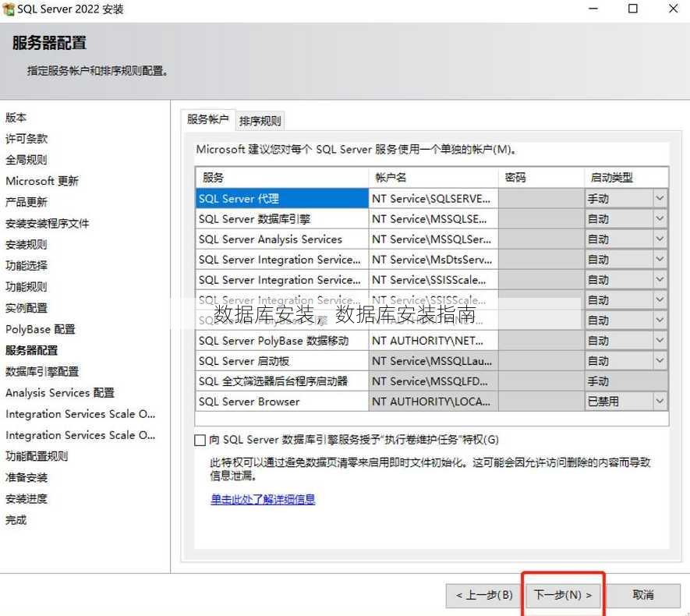Switch to the 服务帐户 tab
Image resolution: width=690 pixels, height=616 pixels.
[207, 119]
